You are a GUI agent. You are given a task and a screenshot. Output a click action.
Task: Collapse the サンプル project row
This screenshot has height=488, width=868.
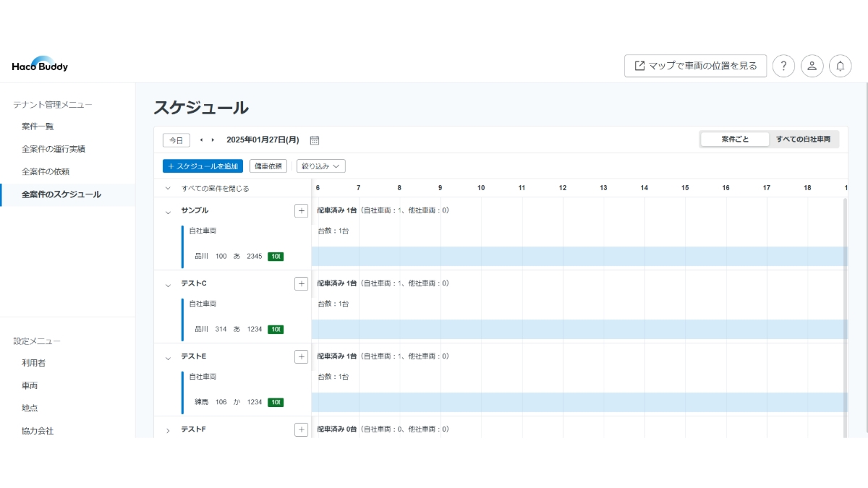click(x=168, y=212)
